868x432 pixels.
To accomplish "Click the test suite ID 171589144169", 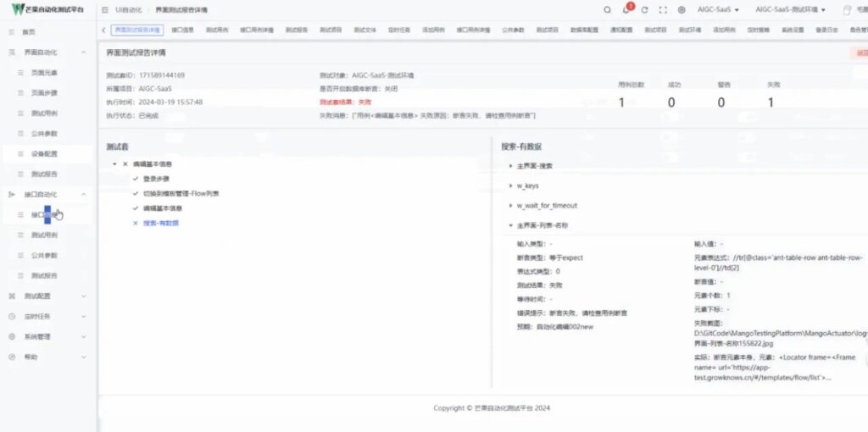I will pos(162,75).
